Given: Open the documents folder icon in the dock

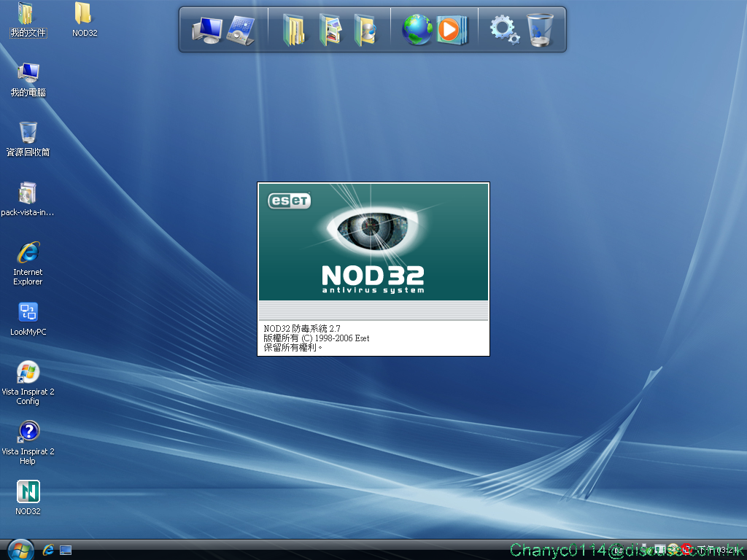Looking at the screenshot, I should click(x=295, y=30).
